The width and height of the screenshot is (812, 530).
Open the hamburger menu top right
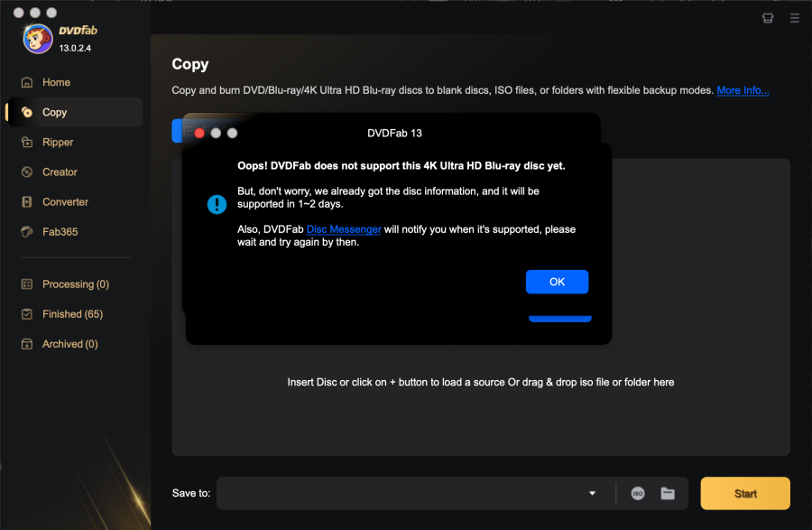coord(795,17)
